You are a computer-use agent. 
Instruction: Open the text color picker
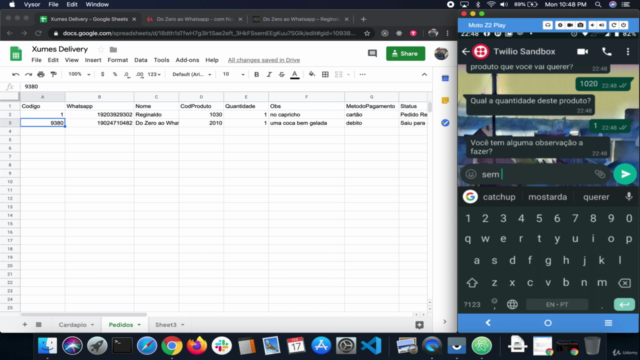295,74
